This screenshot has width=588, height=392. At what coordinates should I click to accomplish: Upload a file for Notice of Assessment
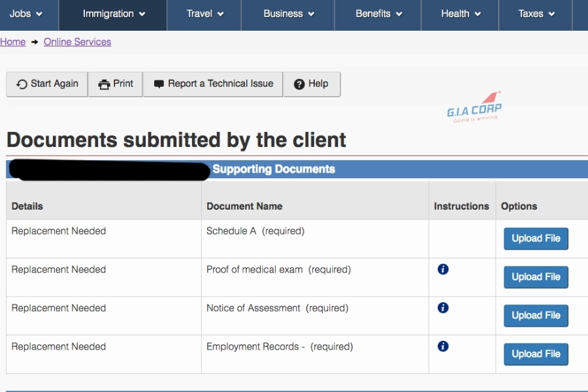pyautogui.click(x=536, y=316)
